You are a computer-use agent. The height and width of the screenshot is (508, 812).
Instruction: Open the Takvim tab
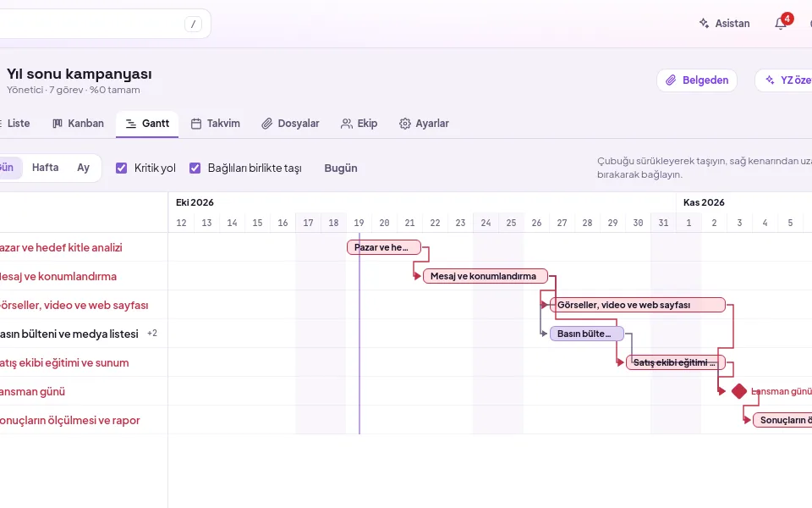[x=216, y=124]
